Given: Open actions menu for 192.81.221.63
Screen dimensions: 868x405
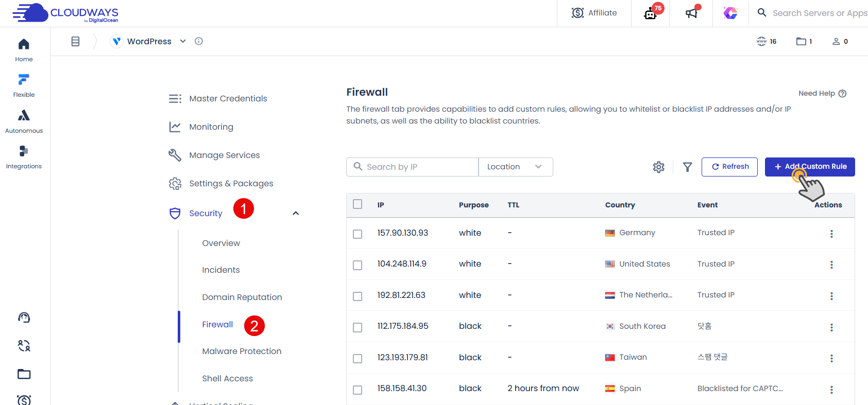Looking at the screenshot, I should click(831, 296).
